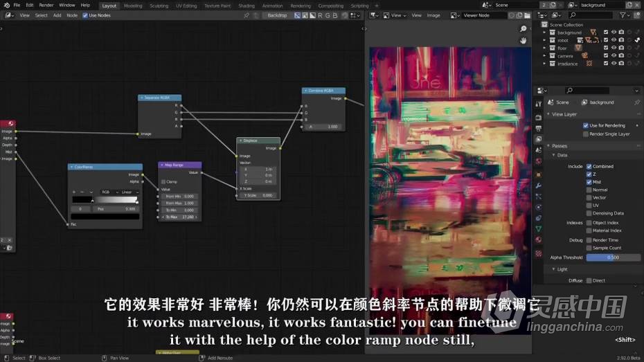Image resolution: width=644 pixels, height=362 pixels.
Task: Open the Render properties tab
Action: coord(539,118)
